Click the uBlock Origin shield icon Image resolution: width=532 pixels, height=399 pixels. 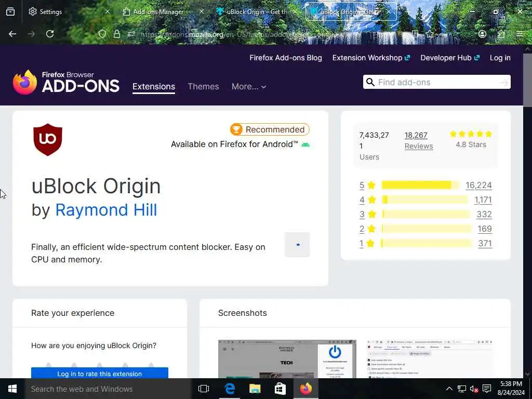click(x=47, y=139)
